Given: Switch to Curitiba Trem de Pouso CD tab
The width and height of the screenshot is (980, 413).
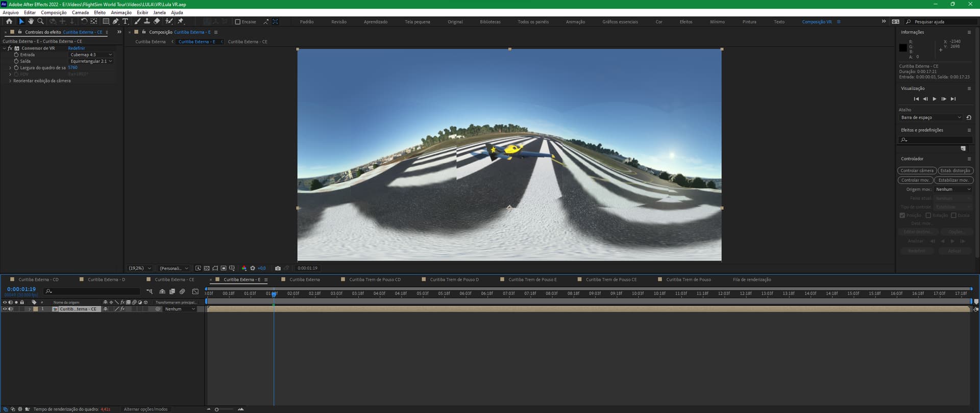Looking at the screenshot, I should [x=375, y=279].
